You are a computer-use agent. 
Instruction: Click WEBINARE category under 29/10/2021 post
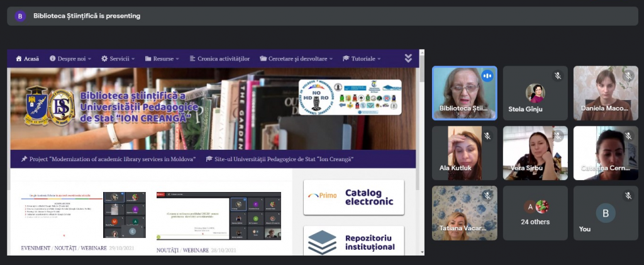click(x=94, y=248)
